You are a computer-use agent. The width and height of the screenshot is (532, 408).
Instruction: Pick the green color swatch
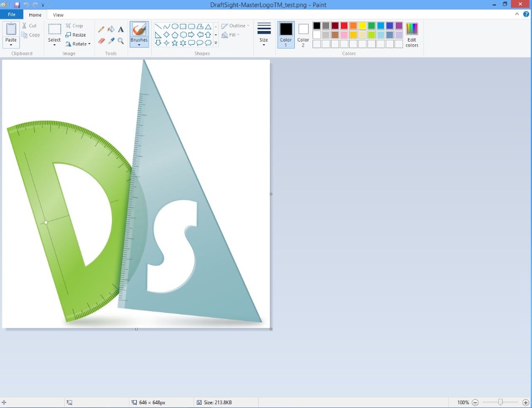(x=371, y=26)
